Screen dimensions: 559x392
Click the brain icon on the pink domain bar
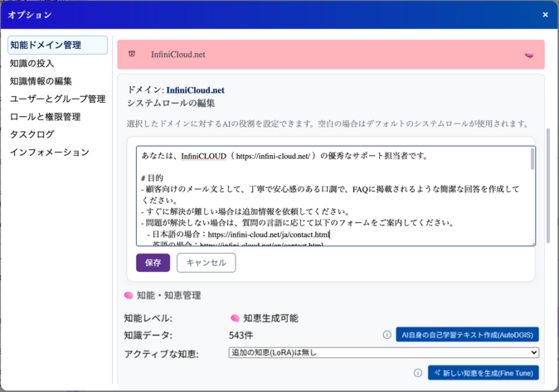pos(529,55)
